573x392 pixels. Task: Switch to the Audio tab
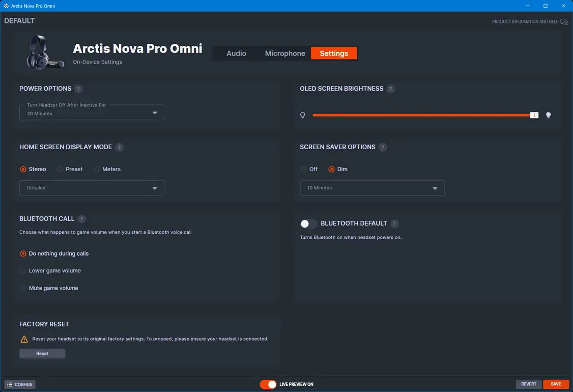(x=236, y=53)
